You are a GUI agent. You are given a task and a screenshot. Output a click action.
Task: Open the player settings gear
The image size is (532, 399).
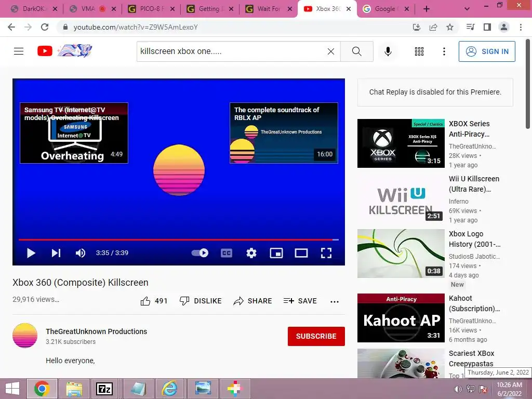pyautogui.click(x=251, y=253)
